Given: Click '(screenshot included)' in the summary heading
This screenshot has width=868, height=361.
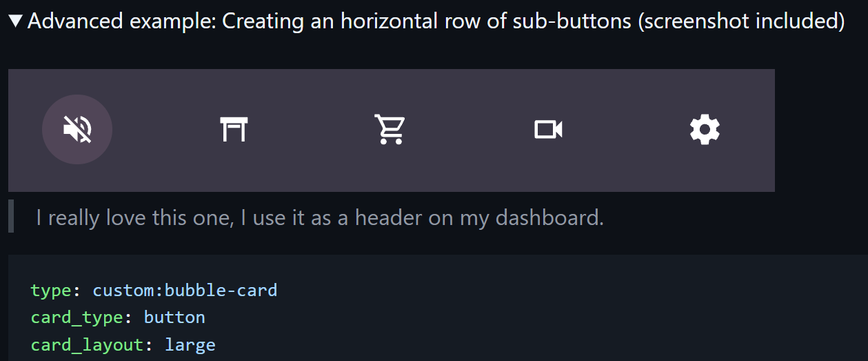Looking at the screenshot, I should pyautogui.click(x=741, y=21).
